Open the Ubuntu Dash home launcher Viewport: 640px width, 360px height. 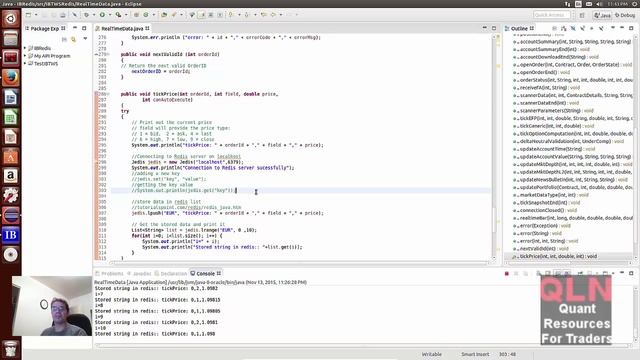[x=11, y=18]
